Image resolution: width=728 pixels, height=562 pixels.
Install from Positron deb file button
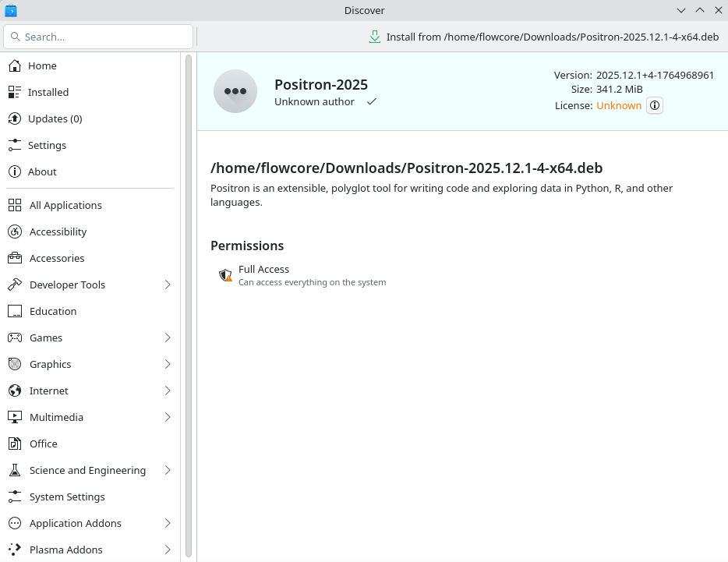(543, 37)
